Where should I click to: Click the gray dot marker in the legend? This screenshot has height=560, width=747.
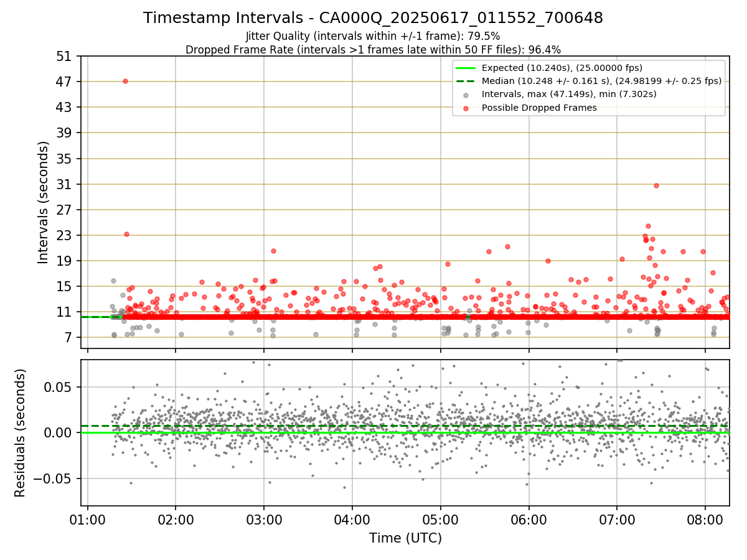click(x=466, y=95)
